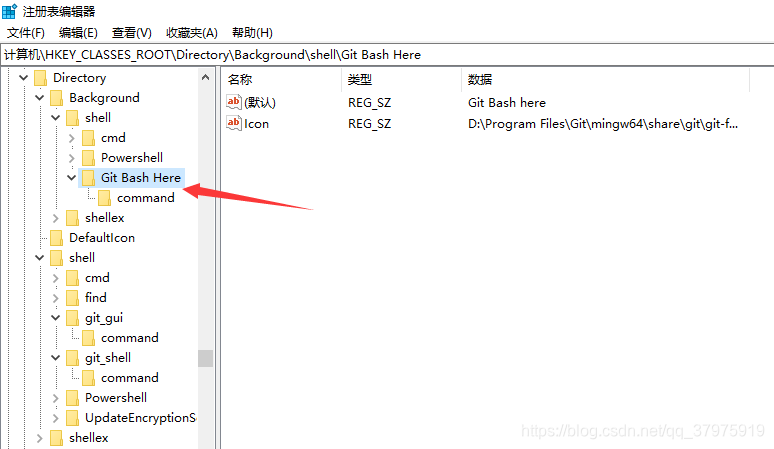The width and height of the screenshot is (774, 449).
Task: Select the git_shell key
Action: pyautogui.click(x=108, y=358)
